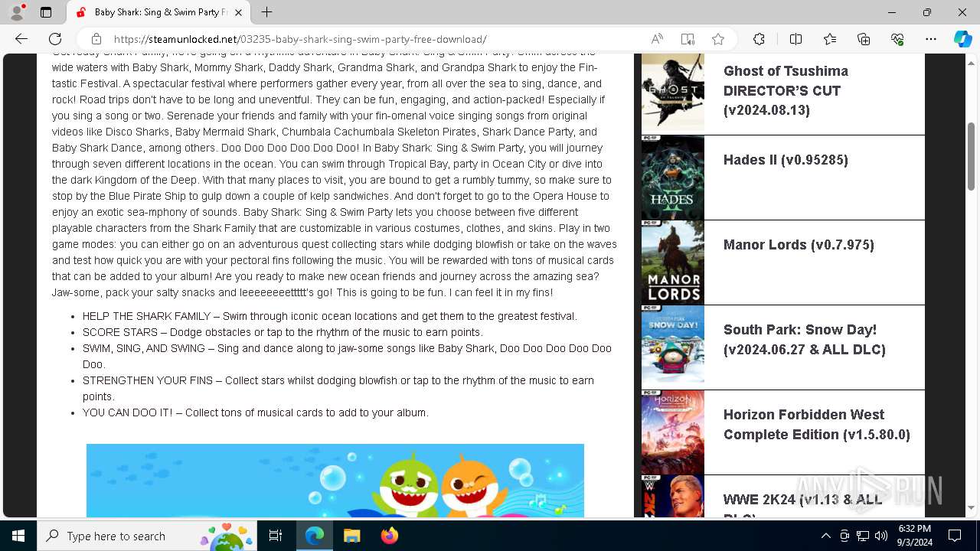Add this page to favorites star
This screenshot has width=980, height=551.
(717, 39)
